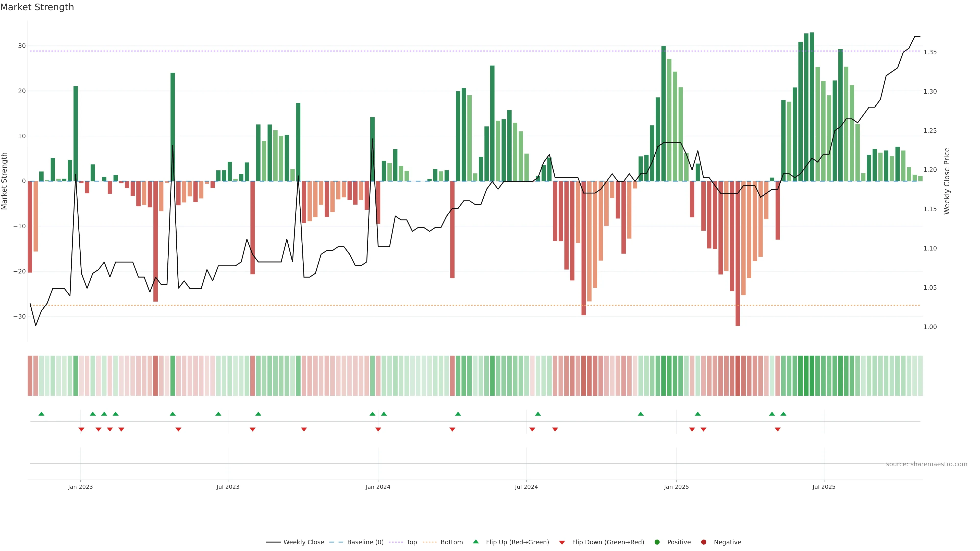Image resolution: width=980 pixels, height=551 pixels.
Task: Toggle the Bottom legend entry
Action: (x=451, y=542)
